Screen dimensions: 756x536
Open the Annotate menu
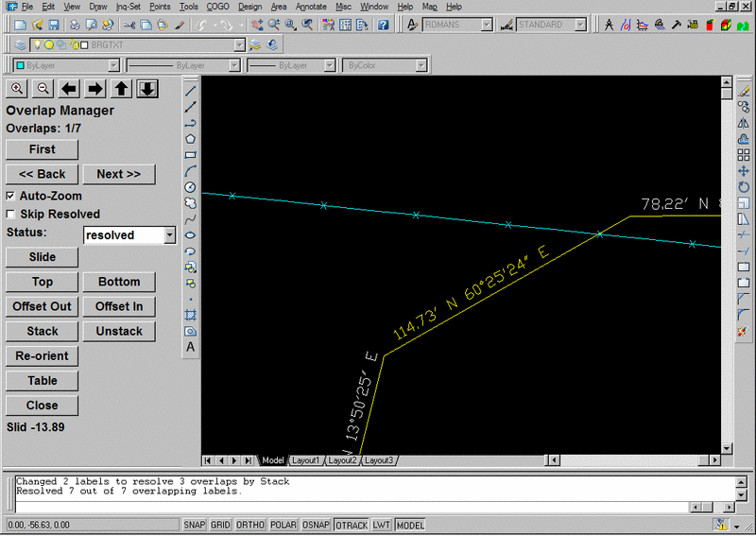311,7
